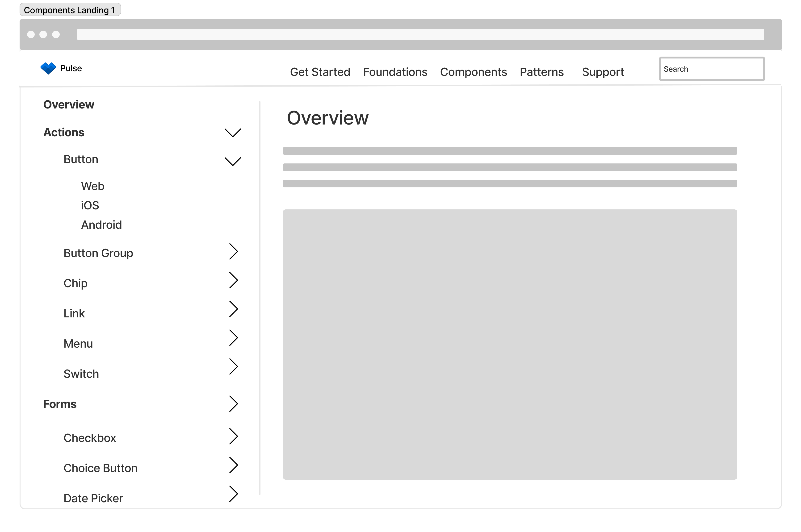
Task: Open the Components menu item
Action: pos(474,72)
